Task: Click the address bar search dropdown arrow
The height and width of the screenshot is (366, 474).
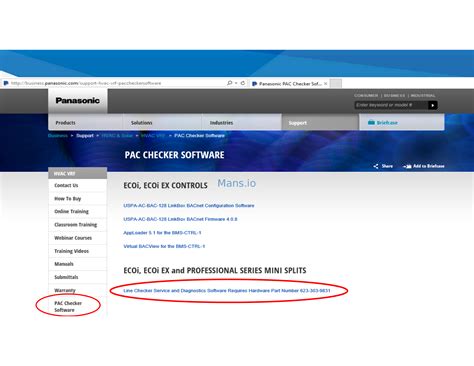Action: (x=236, y=83)
